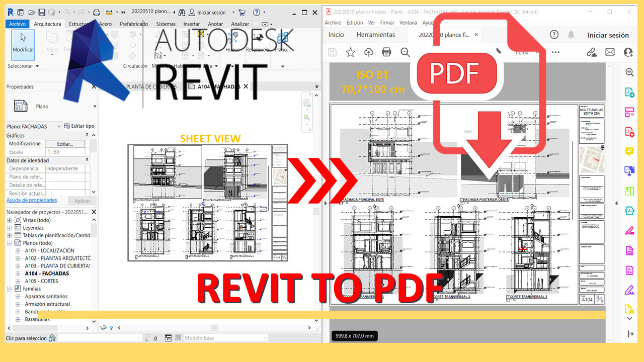Click the Revit 2D navigation wheel icon
This screenshot has width=644, height=362.
[x=306, y=103]
